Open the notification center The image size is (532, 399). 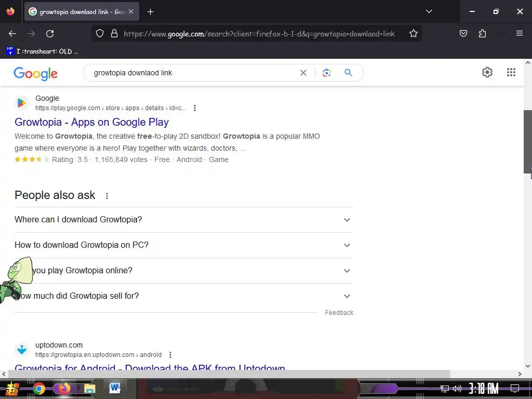coord(515,389)
